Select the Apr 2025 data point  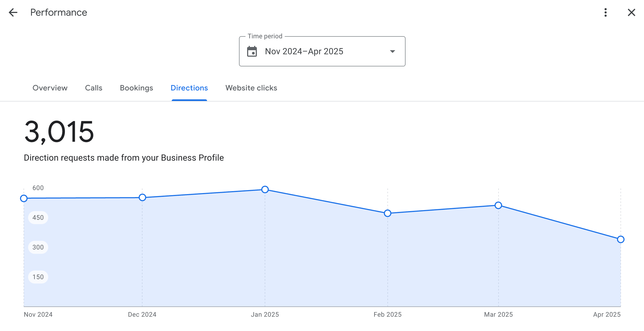621,239
